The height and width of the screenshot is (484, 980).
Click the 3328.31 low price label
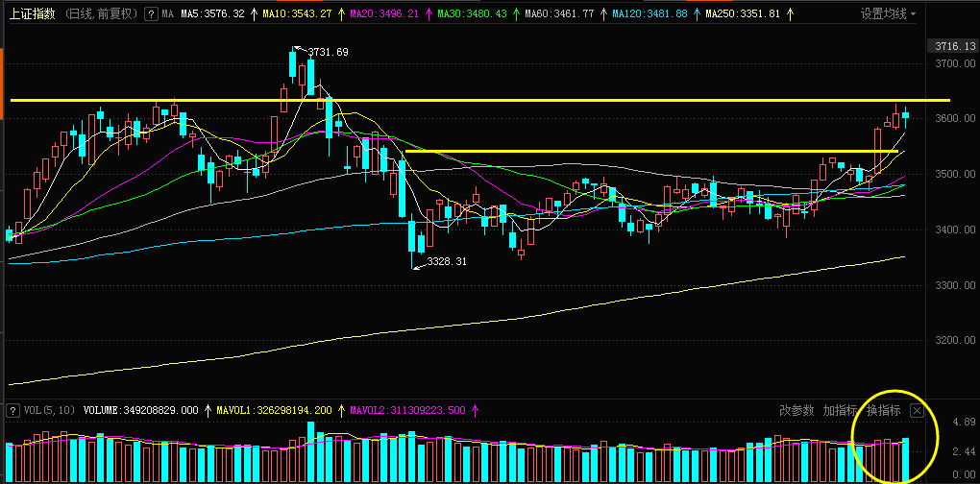pyautogui.click(x=447, y=261)
